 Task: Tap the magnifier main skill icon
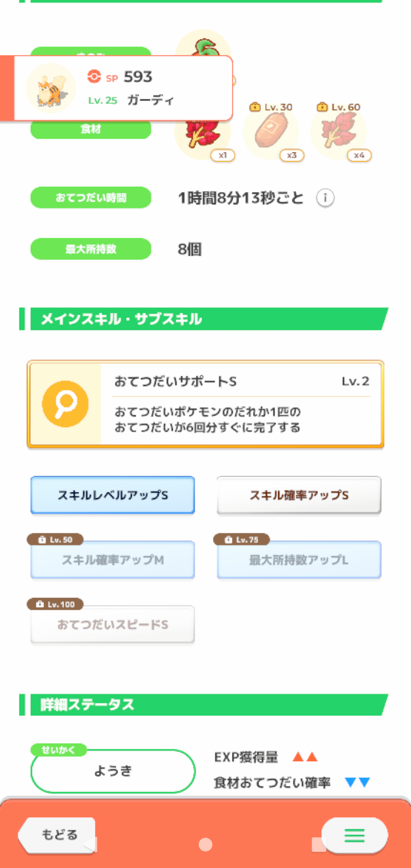pos(65,404)
